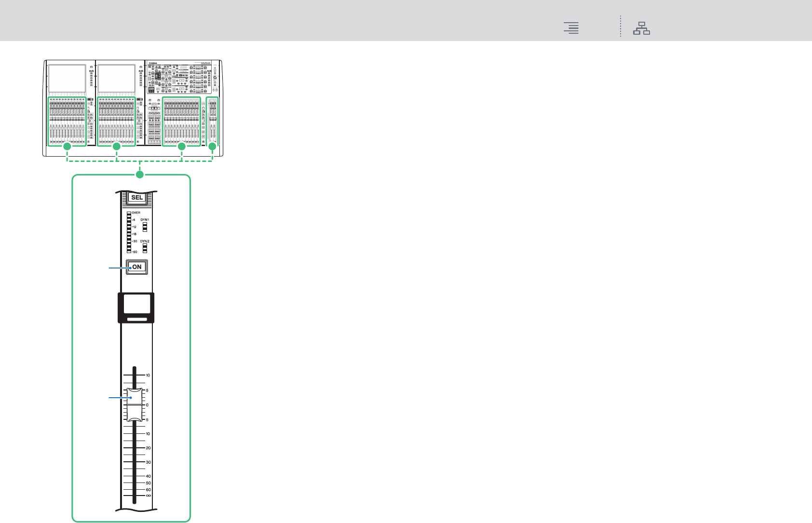Toggle the channel ON key
The width and height of the screenshot is (812, 523).
137,267
